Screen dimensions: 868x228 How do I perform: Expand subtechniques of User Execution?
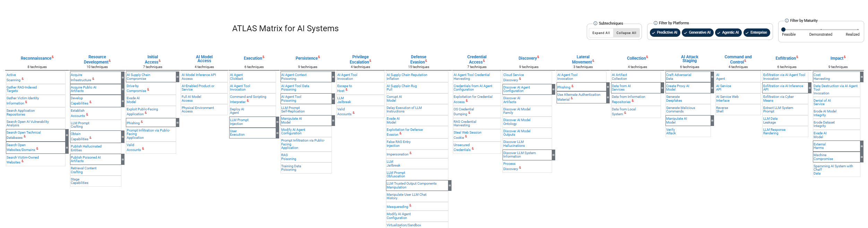277,133
